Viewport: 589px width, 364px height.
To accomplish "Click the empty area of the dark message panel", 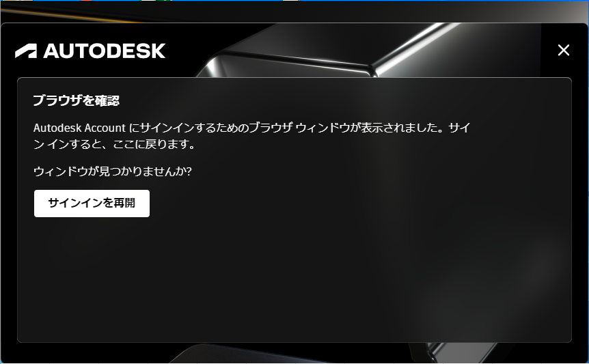I will tap(294, 278).
